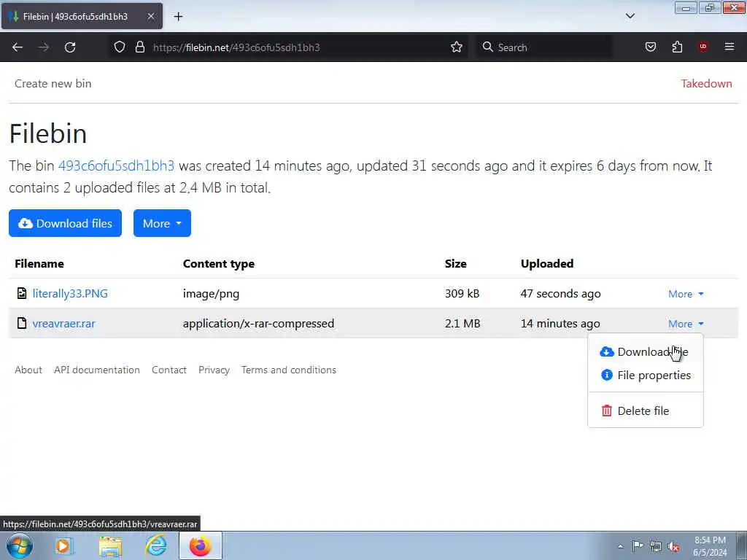Open Windows Explorer from the taskbar
747x560 pixels.
[x=110, y=546]
